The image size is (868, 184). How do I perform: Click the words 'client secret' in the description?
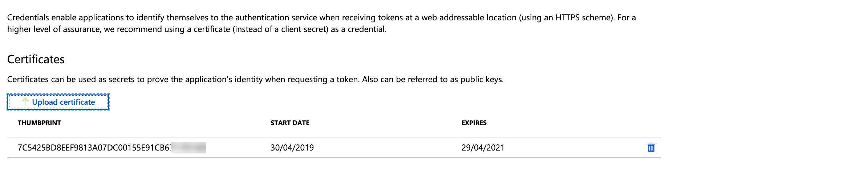point(304,29)
